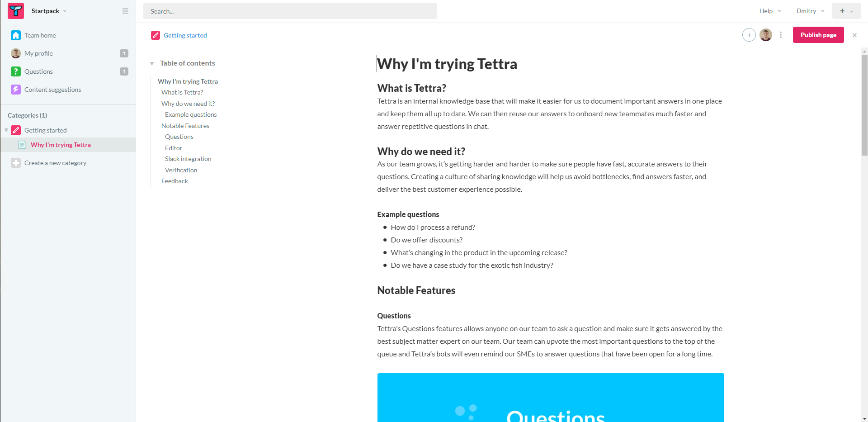Open the Team home icon

pos(16,35)
